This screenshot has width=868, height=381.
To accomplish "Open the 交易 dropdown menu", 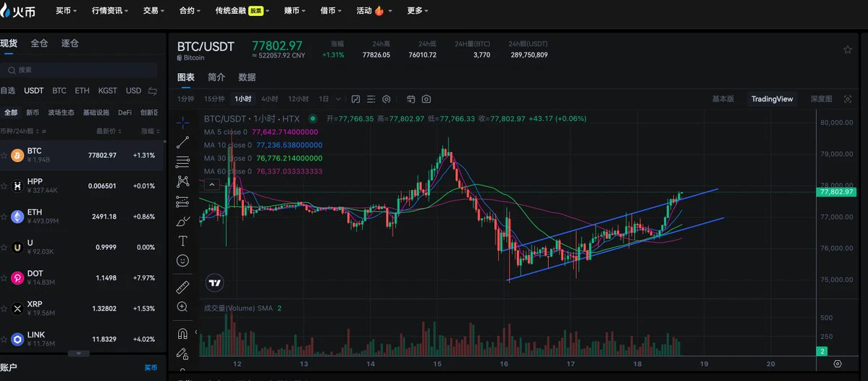I will point(154,11).
